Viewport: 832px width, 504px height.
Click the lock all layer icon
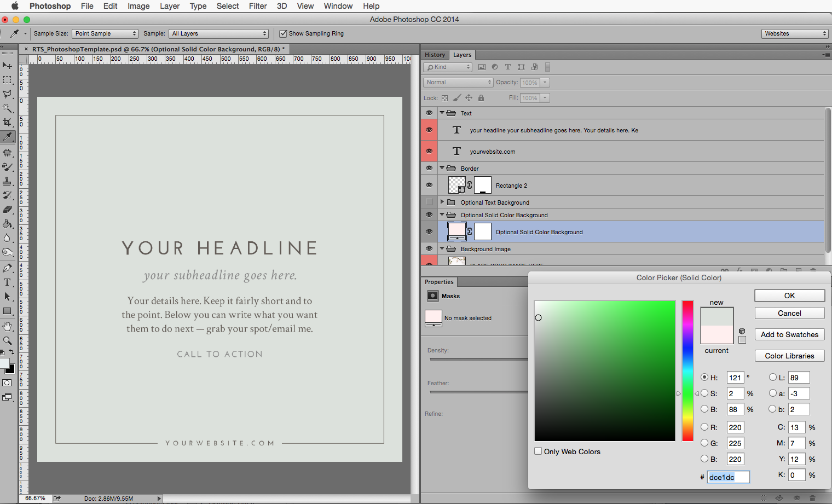click(x=481, y=98)
